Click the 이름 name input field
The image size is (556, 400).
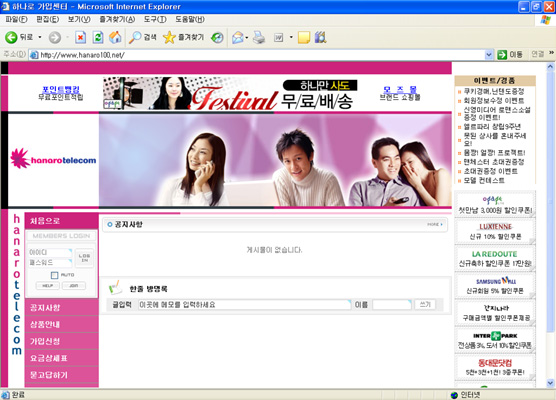[x=392, y=305]
